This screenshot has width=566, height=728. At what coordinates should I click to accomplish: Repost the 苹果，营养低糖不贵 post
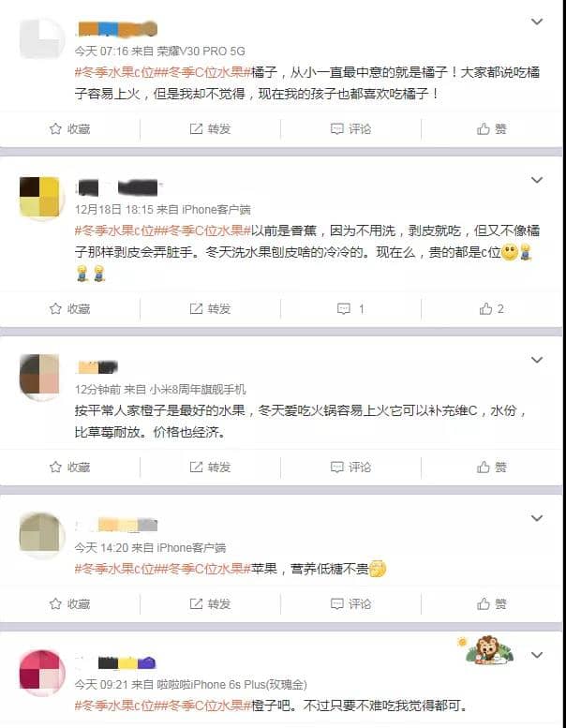[x=210, y=603]
